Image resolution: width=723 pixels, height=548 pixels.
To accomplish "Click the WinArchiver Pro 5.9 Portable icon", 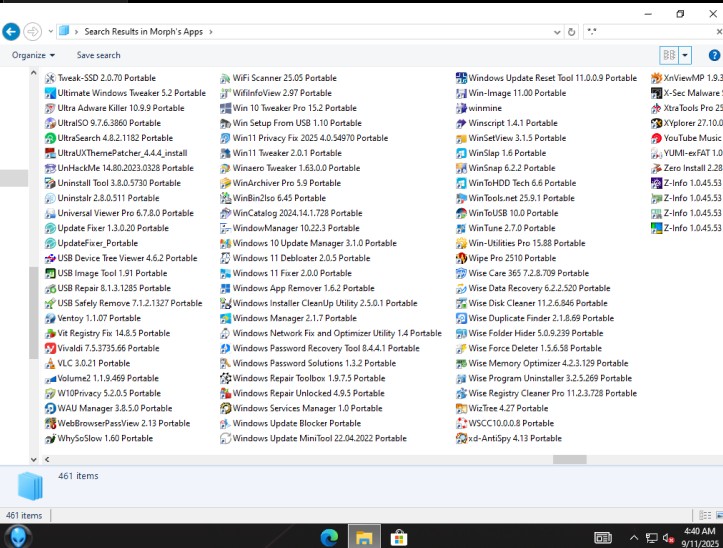I will [225, 183].
